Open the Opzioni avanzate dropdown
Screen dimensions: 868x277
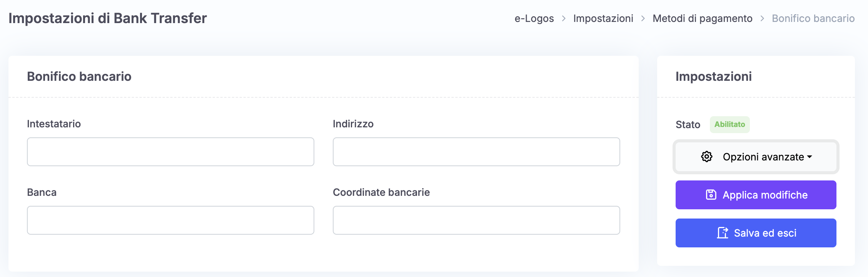click(756, 157)
